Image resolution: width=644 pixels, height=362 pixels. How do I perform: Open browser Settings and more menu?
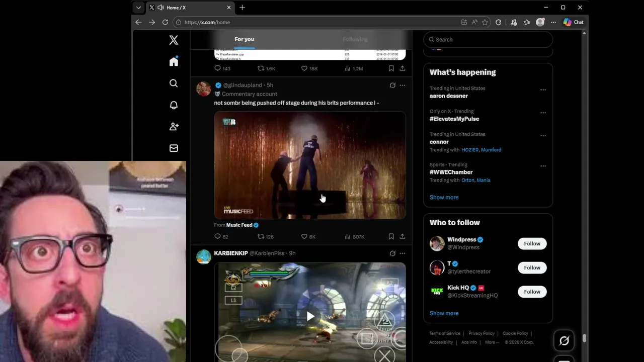tap(553, 22)
